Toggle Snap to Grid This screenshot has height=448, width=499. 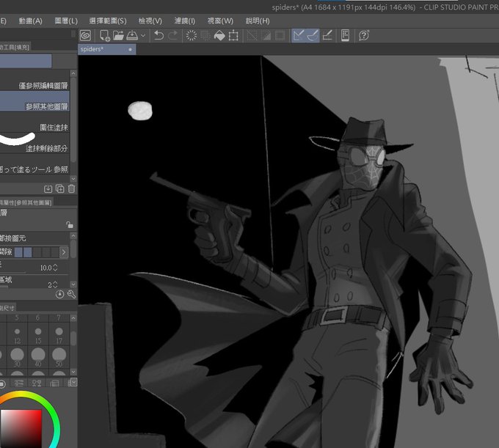(327, 35)
